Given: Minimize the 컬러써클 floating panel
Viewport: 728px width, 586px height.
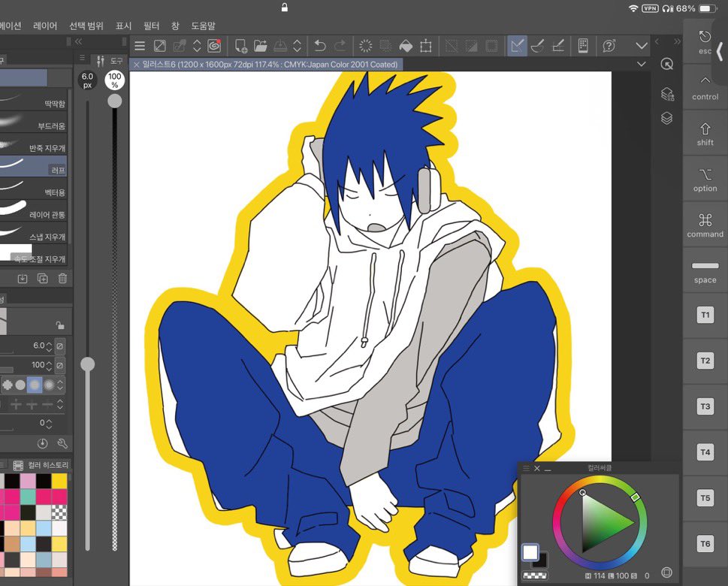Looking at the screenshot, I should coord(548,469).
